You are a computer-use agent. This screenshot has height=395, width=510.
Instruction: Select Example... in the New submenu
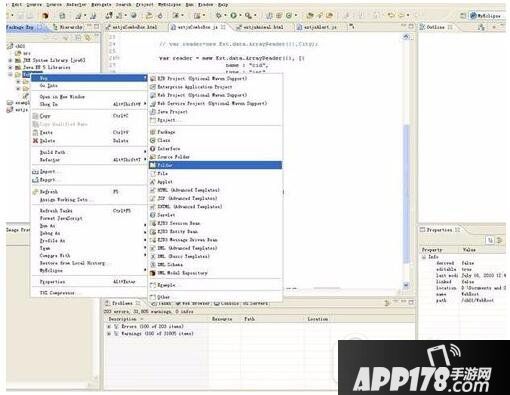pyautogui.click(x=215, y=285)
